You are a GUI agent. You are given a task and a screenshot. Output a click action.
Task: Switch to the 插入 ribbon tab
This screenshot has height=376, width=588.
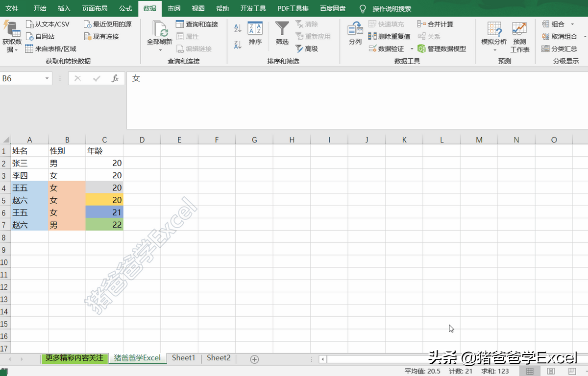(64, 9)
